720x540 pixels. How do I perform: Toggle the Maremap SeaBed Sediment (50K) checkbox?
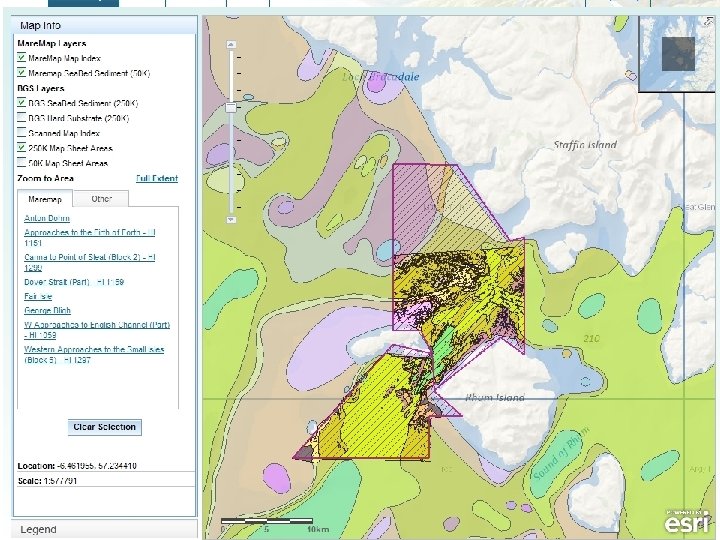tap(21, 73)
